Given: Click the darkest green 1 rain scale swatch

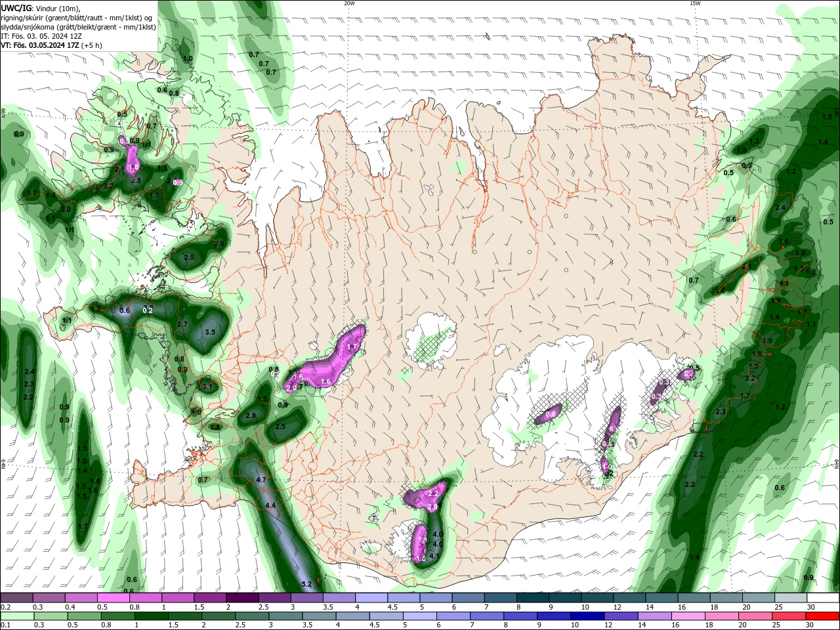Looking at the screenshot, I should tap(151, 616).
